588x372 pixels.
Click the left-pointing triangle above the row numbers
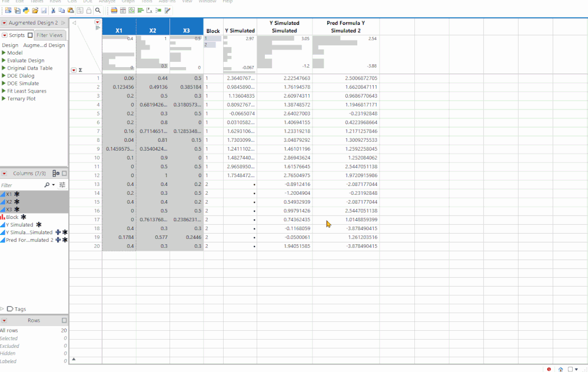[74, 23]
